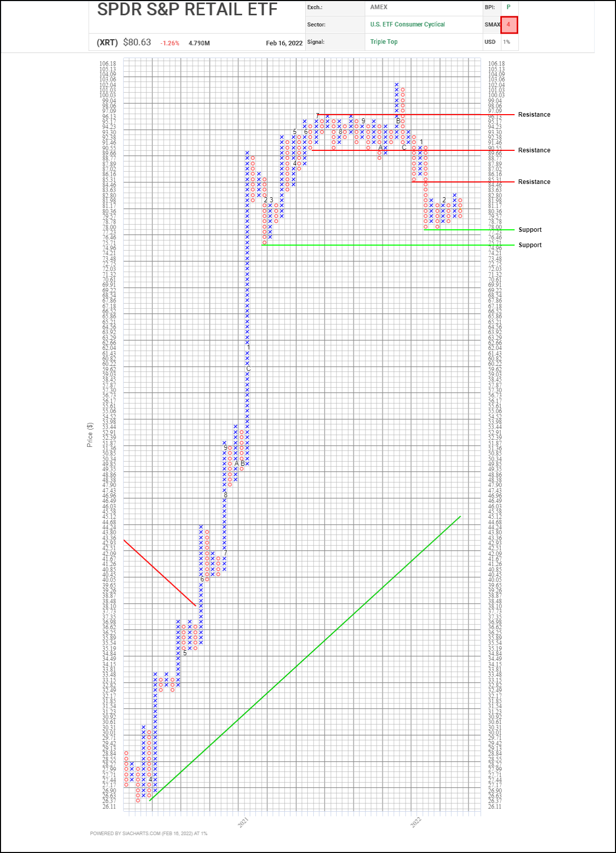Click the Price ($) axis label
This screenshot has width=616, height=853.
[x=90, y=435]
